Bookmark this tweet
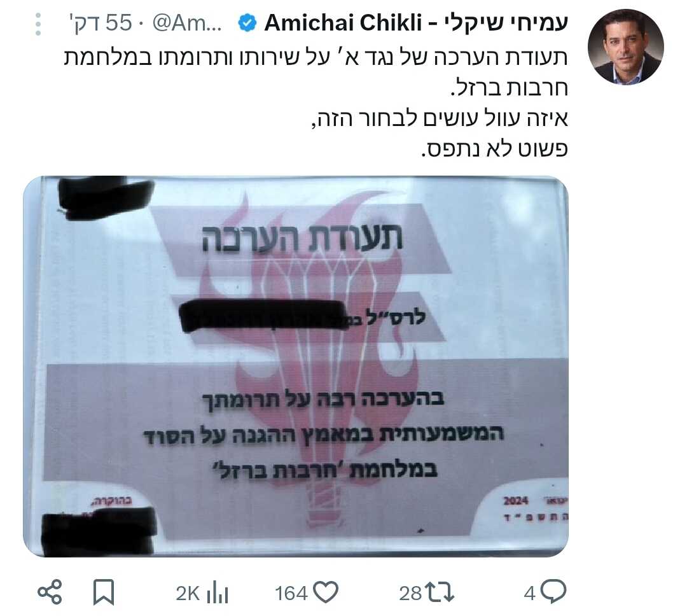The width and height of the screenshot is (687, 616). pos(104,592)
